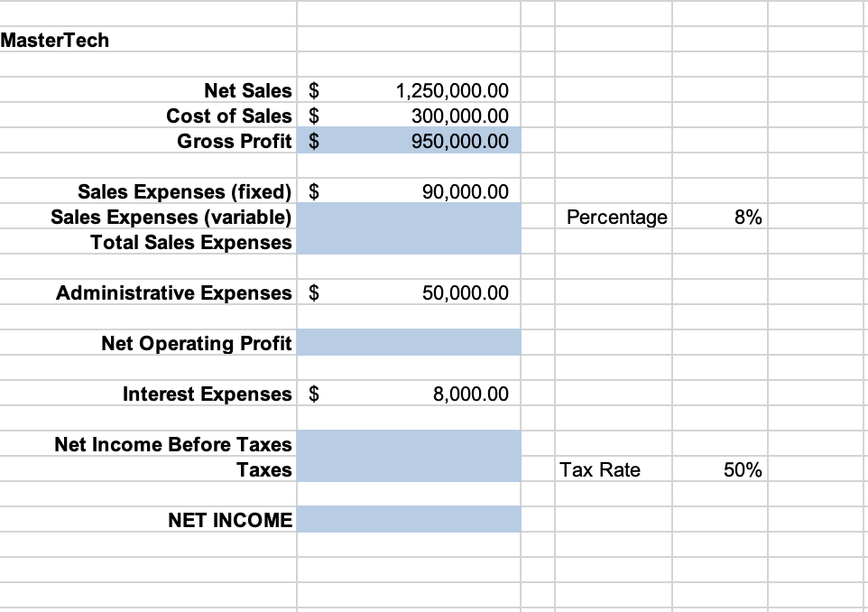Click the Net Operating Profit label
The height and width of the screenshot is (612, 868).
tap(197, 343)
